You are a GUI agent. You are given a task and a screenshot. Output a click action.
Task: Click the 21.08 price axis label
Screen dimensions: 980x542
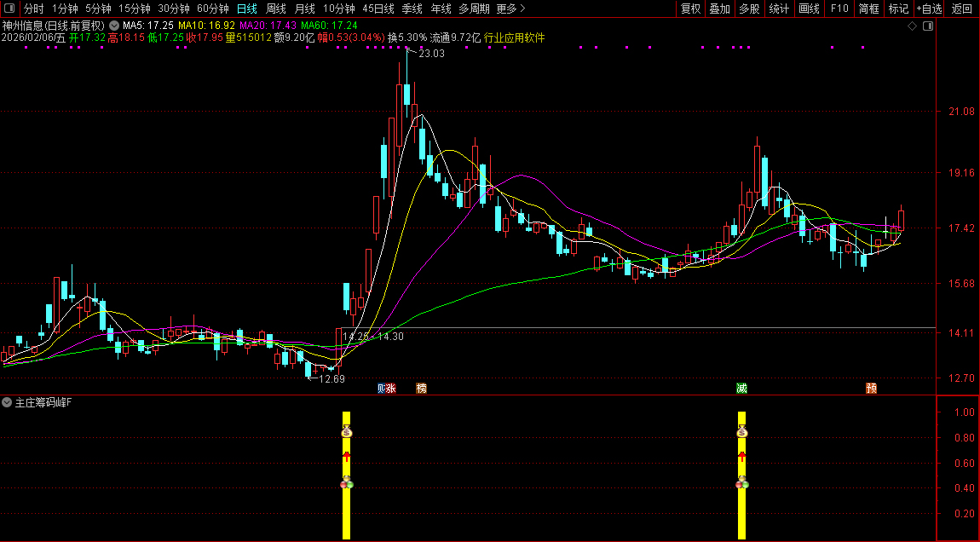[x=961, y=112]
